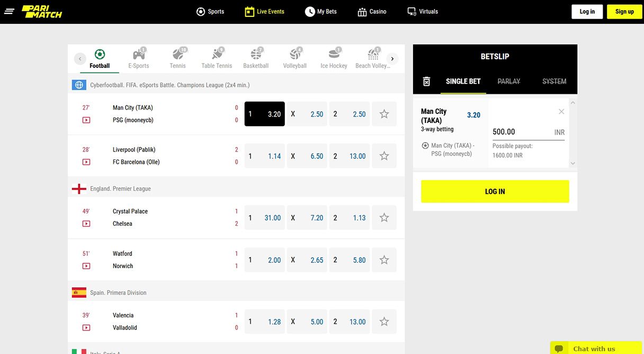Favorite the Liverpool vs FC Barcelona match
The image size is (644, 354).
(x=384, y=156)
